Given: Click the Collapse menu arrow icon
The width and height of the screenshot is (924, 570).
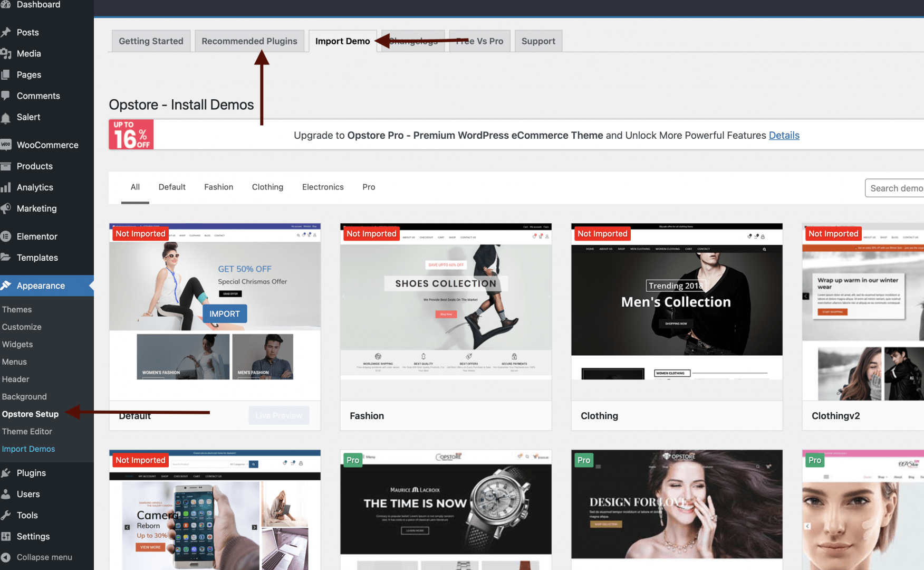Looking at the screenshot, I should 6,557.
